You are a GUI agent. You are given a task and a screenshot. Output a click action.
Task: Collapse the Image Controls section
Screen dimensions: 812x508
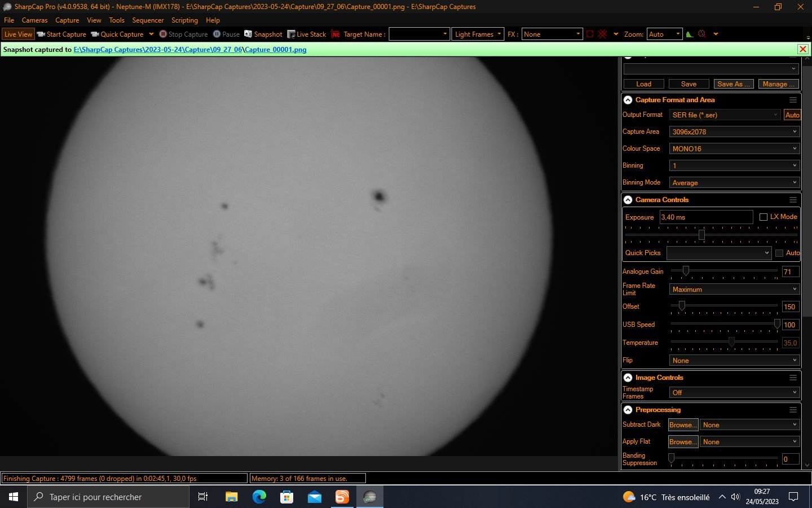[628, 378]
